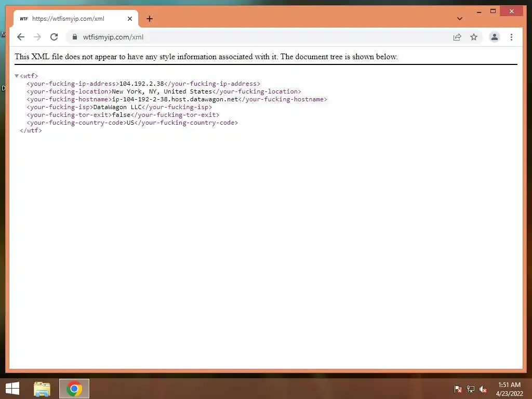Open the tab search chevron
Viewport: 532px width, 399px height.
[x=460, y=19]
